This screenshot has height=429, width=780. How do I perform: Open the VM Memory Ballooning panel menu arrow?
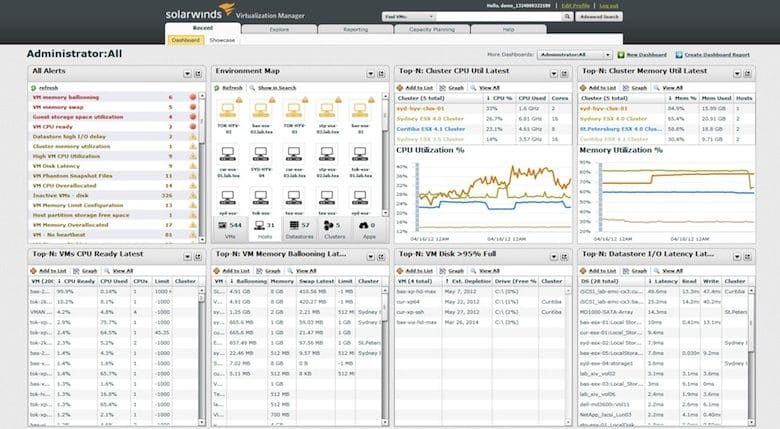(x=371, y=257)
